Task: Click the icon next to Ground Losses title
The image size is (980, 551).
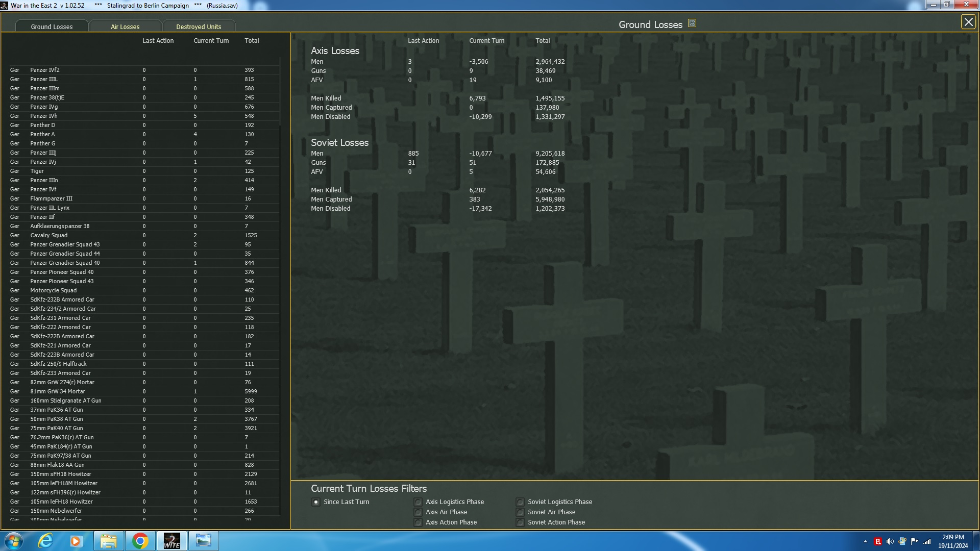Action: click(692, 23)
